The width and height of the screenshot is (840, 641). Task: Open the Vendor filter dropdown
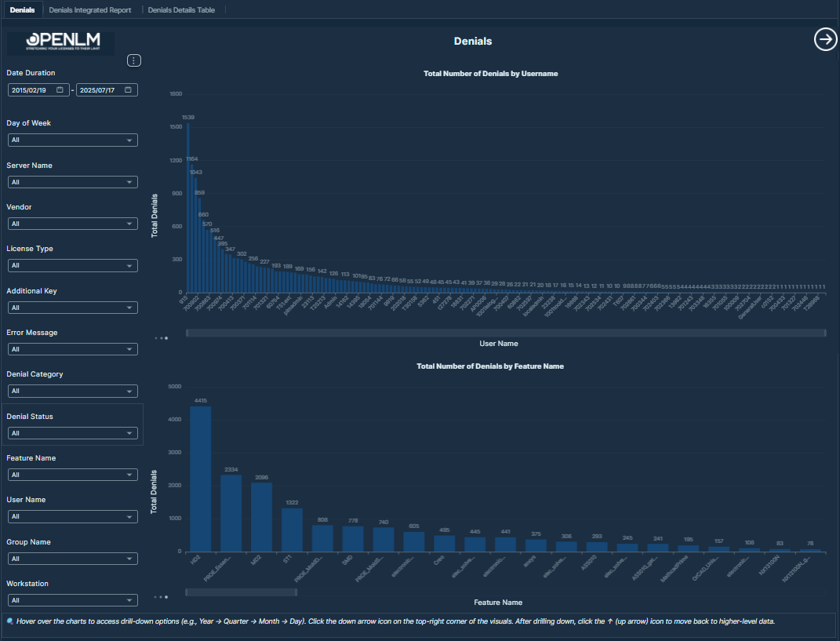coord(72,224)
